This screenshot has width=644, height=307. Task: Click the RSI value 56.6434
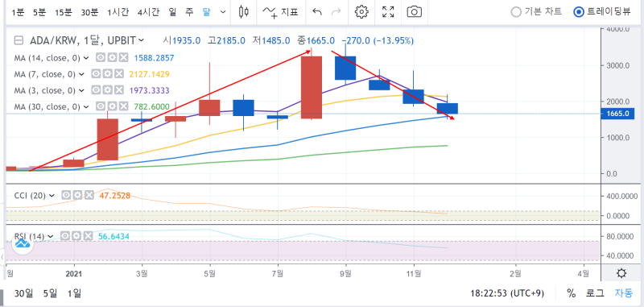pyautogui.click(x=114, y=236)
